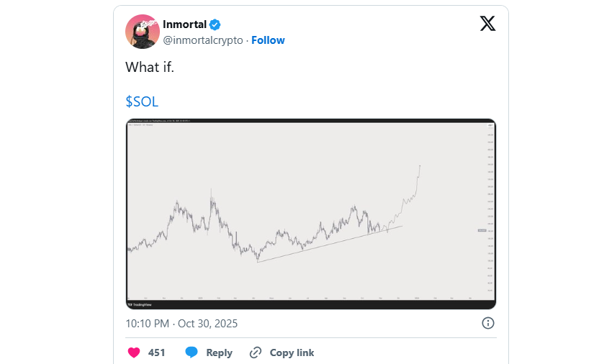
Task: Click the blue verified badge
Action: 215,24
